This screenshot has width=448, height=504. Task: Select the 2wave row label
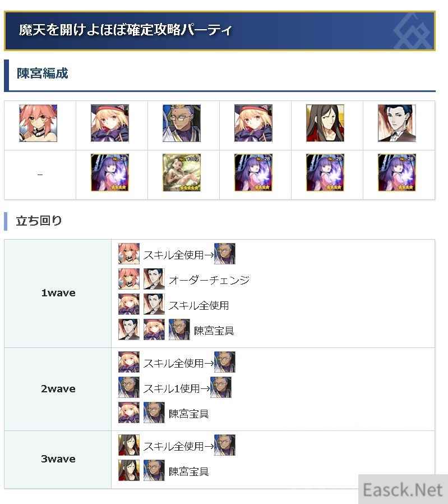coord(58,389)
